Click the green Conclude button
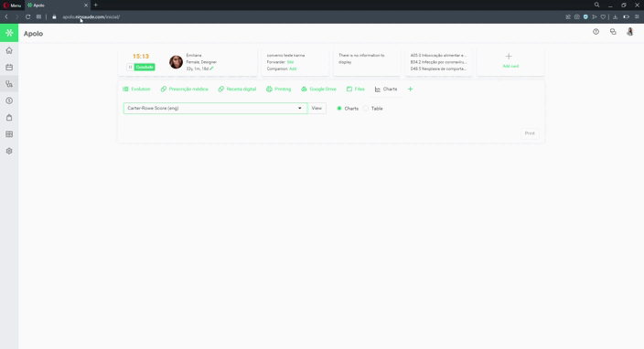This screenshot has width=644, height=349. 145,68
